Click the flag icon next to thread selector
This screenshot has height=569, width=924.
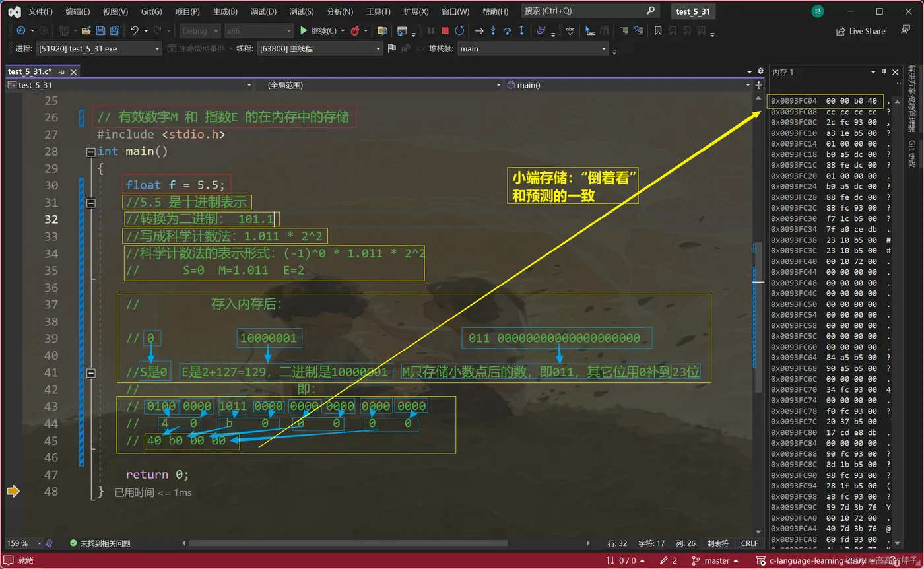coord(391,48)
